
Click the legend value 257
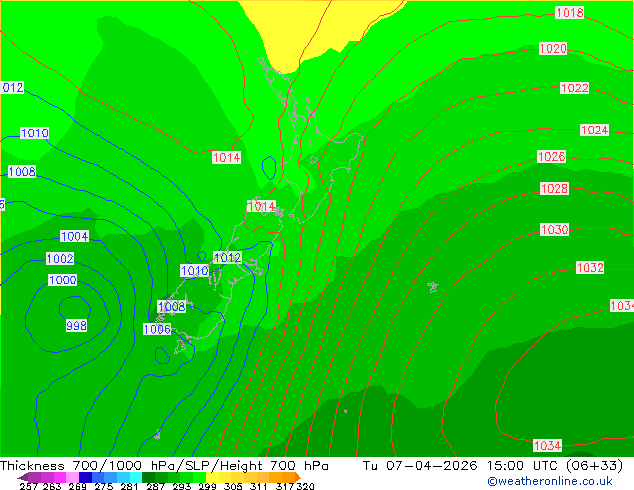coord(29,486)
